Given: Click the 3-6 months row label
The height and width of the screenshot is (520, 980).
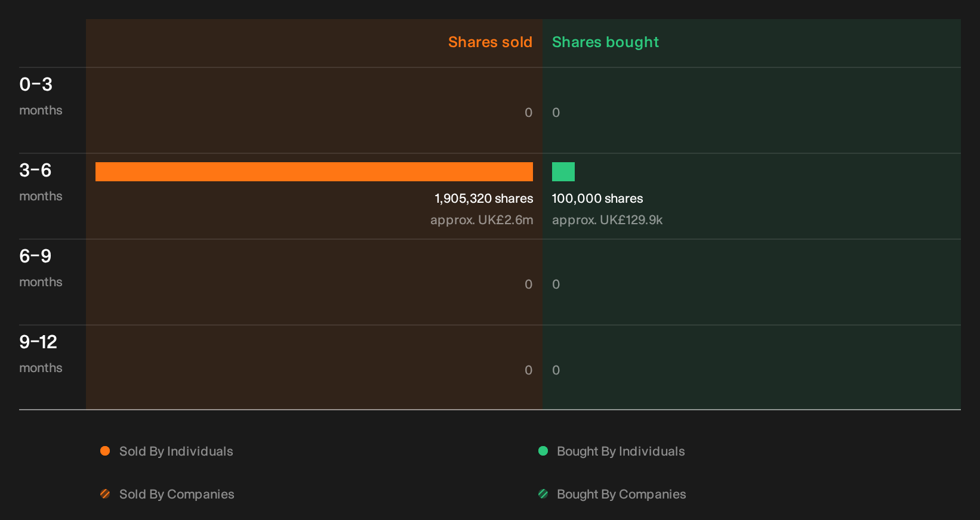Looking at the screenshot, I should click(41, 182).
